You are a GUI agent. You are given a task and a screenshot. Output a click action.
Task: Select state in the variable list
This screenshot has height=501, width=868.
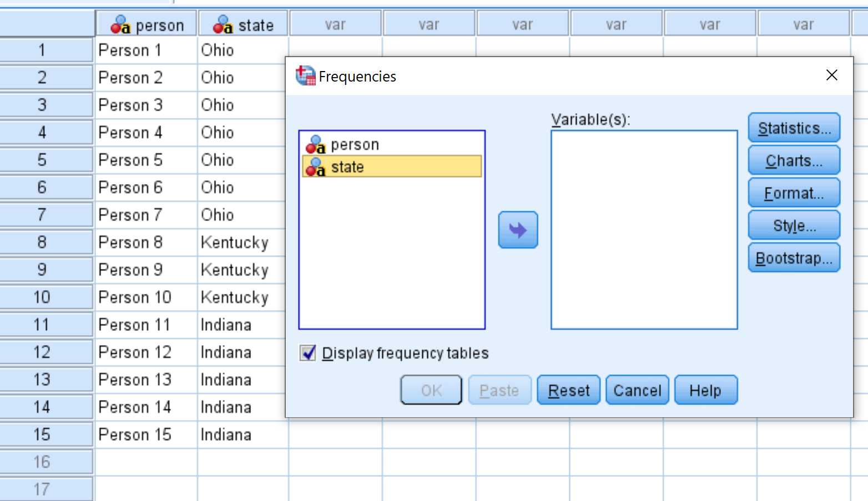click(x=392, y=166)
